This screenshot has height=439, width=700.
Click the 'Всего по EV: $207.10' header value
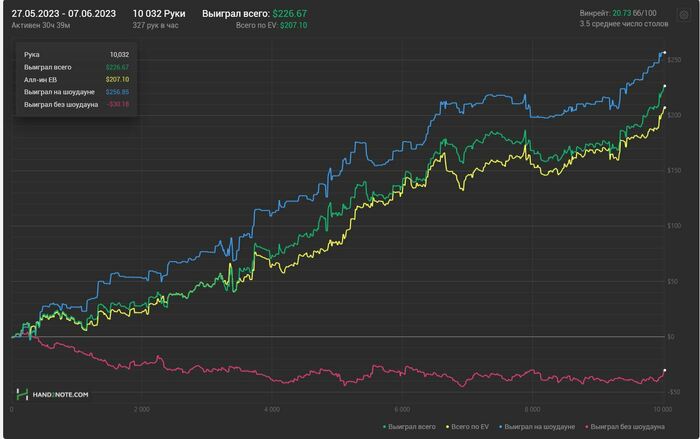pyautogui.click(x=271, y=25)
